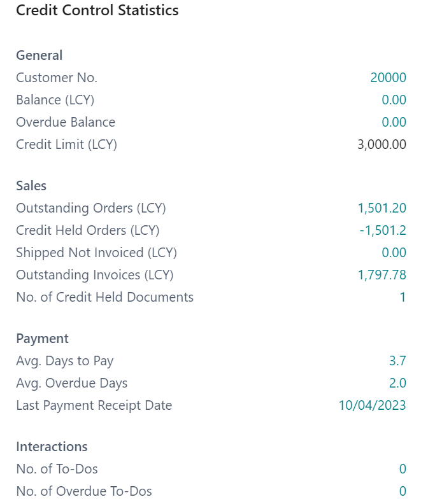Open the No. of To-Dos count
The image size is (421, 504).
click(403, 469)
